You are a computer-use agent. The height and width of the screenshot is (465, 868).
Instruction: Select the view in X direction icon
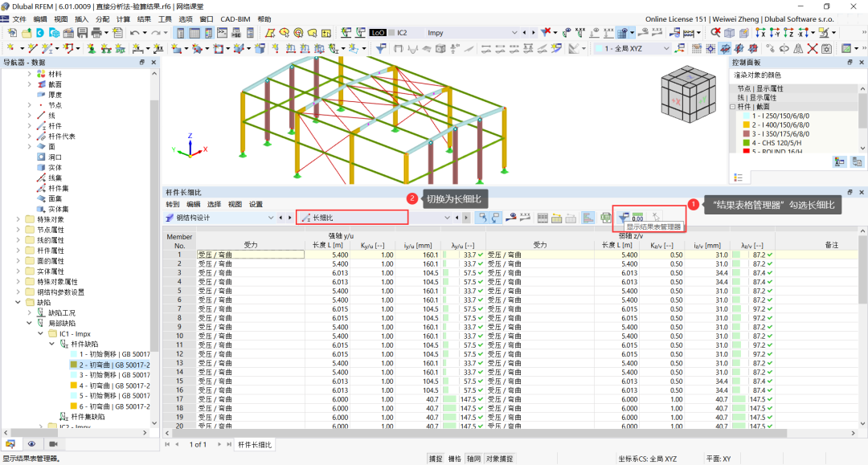click(760, 33)
